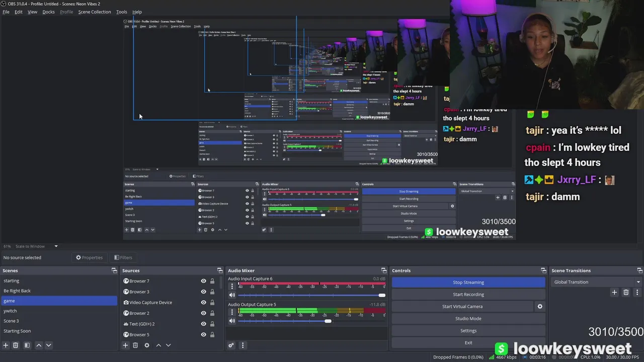Click Start Virtual Camera button

462,306
